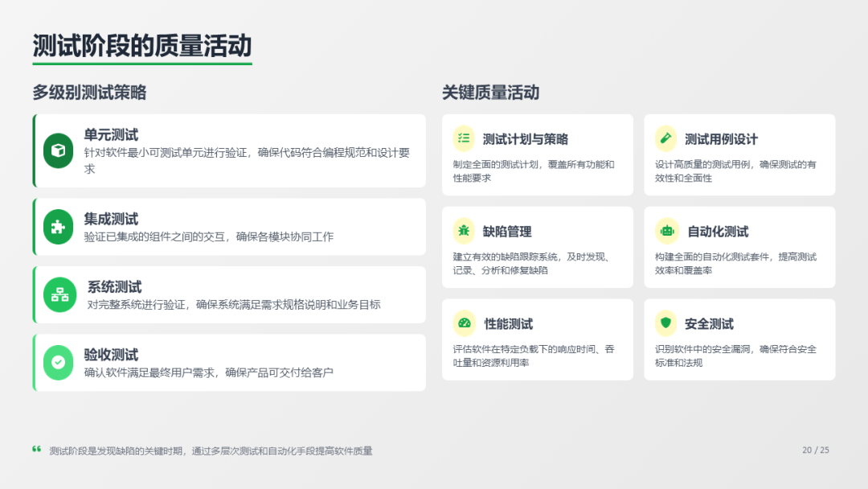Click the robot icon for 自动化测试

[x=666, y=231]
